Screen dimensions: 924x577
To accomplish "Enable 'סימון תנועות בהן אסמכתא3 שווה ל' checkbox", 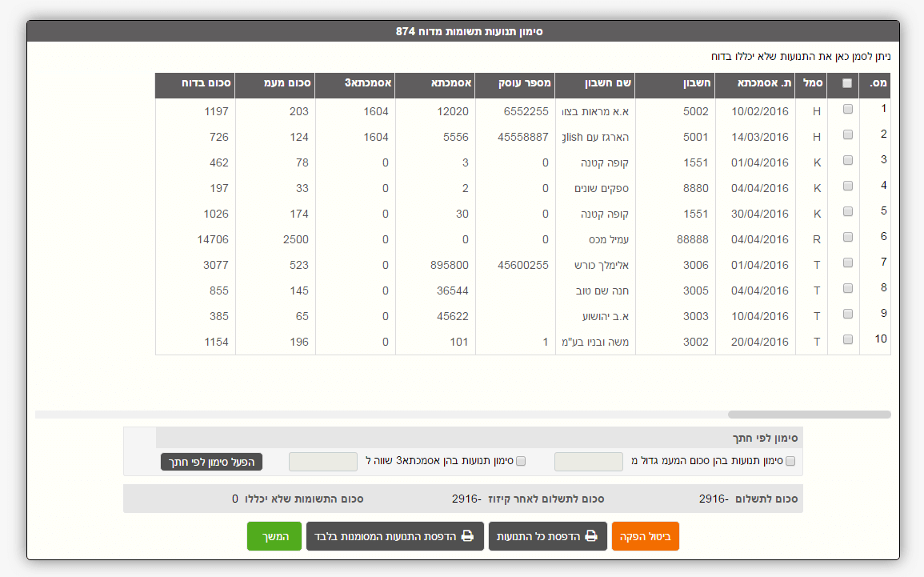I will [x=521, y=461].
